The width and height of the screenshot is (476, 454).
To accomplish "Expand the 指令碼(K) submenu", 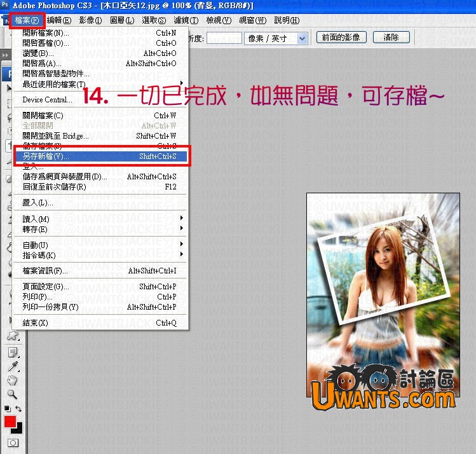I will 100,255.
